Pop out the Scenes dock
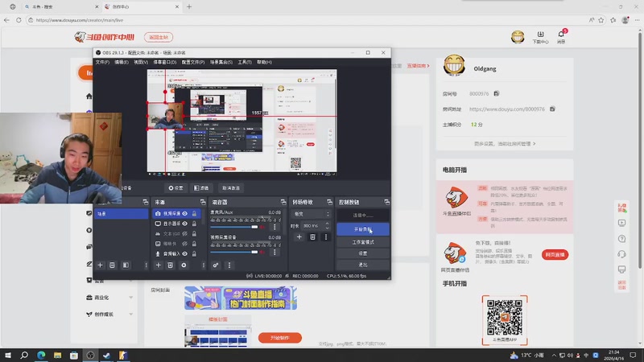Image resolution: width=644 pixels, height=362 pixels. pos(146,202)
